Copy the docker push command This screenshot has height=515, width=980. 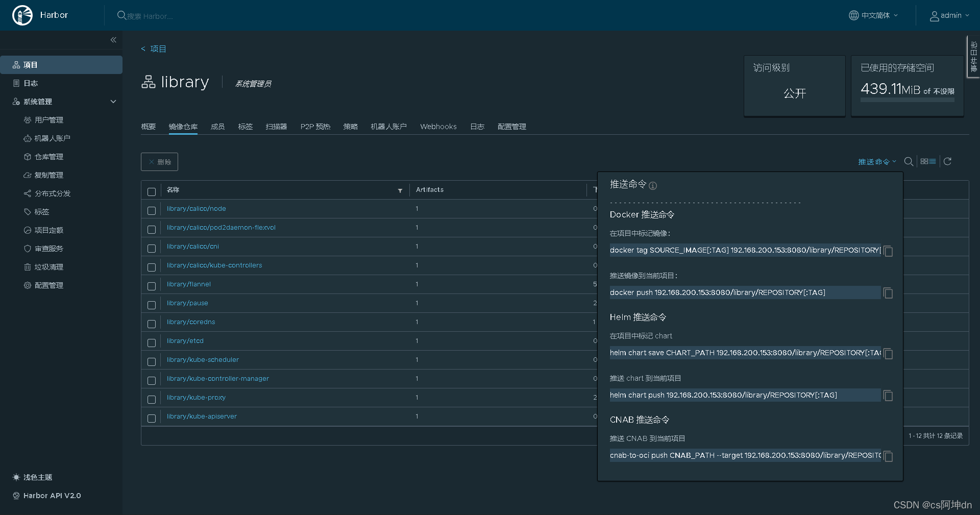[x=888, y=293]
